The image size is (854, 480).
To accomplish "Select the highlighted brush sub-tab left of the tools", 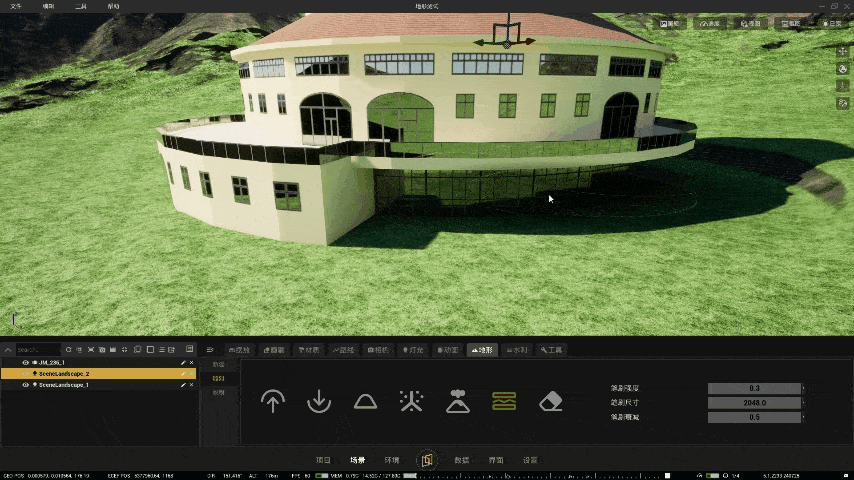I will point(218,378).
